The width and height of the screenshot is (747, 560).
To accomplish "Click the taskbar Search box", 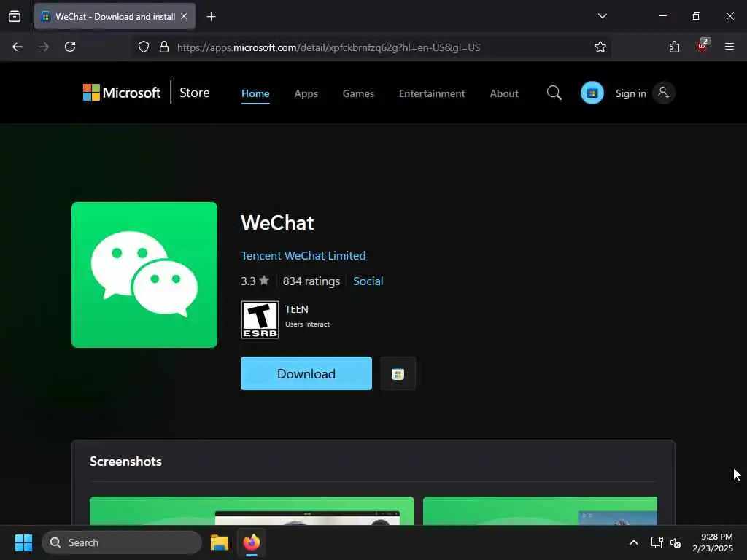I will click(x=122, y=542).
